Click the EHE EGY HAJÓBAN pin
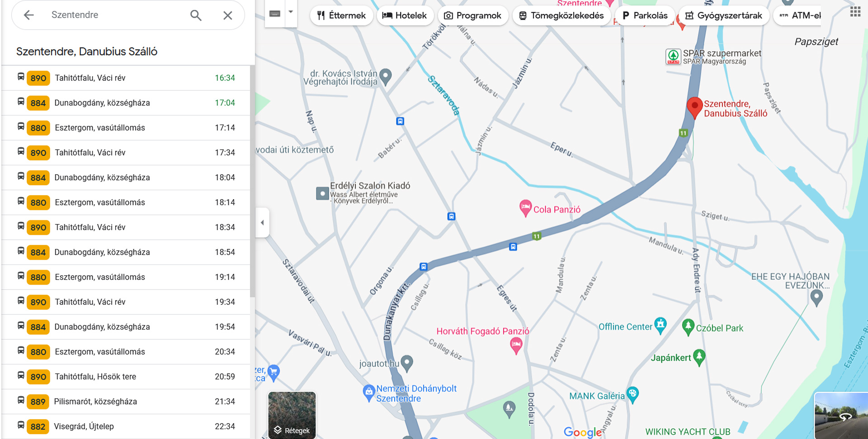The image size is (868, 439). tap(816, 298)
